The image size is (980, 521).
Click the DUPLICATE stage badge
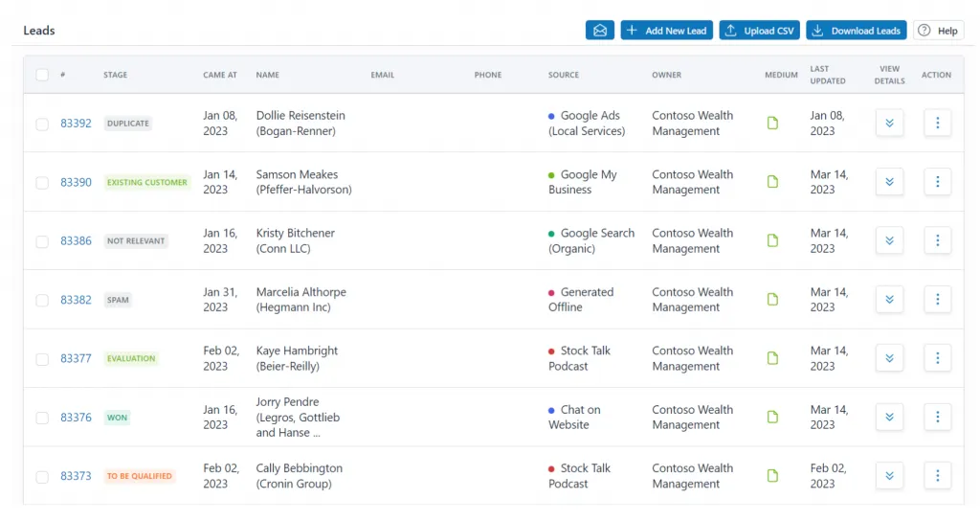coord(128,124)
